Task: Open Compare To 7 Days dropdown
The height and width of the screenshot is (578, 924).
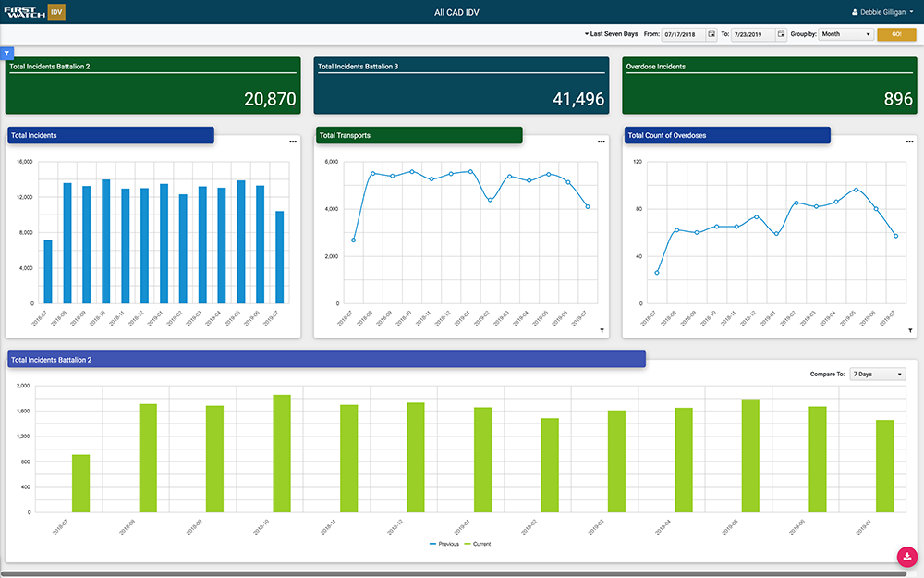Action: click(x=878, y=374)
